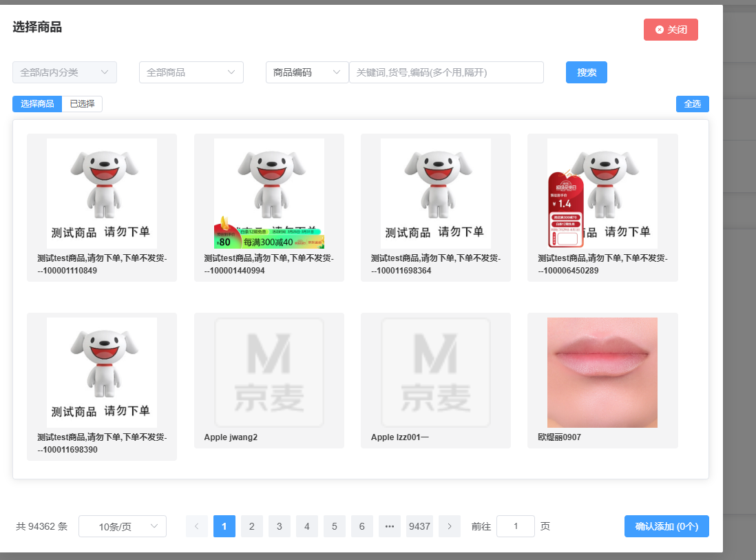This screenshot has width=756, height=560.
Task: Switch to the 选择商品 tab
Action: point(37,104)
